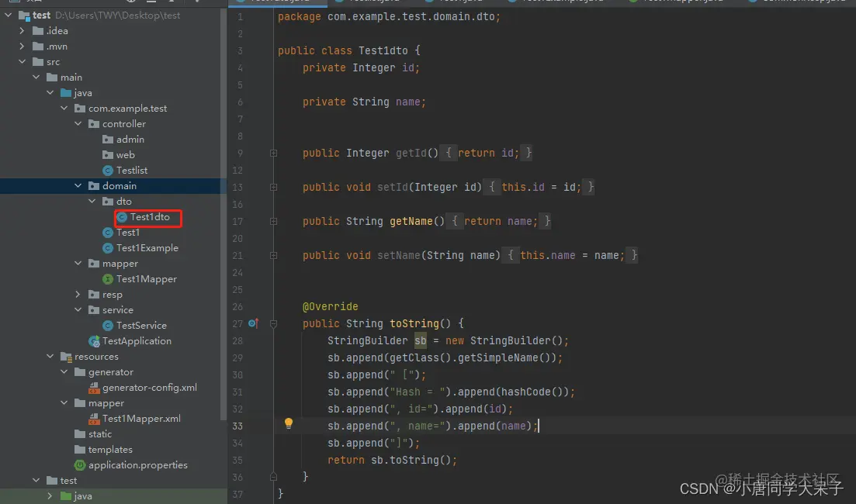Open TestApplication main class

137,341
